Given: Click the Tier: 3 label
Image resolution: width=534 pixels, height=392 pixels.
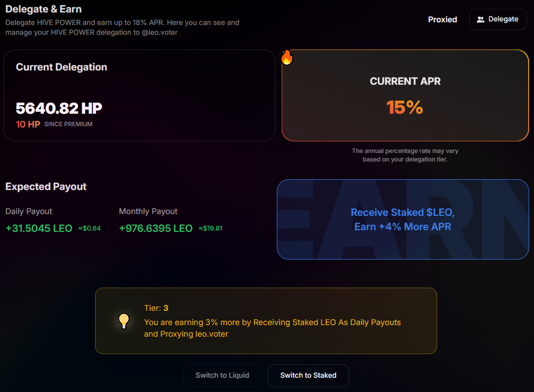Looking at the screenshot, I should (x=156, y=308).
